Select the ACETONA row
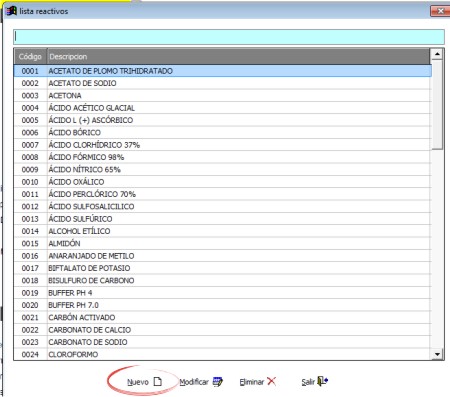The image size is (450, 397). (222, 96)
